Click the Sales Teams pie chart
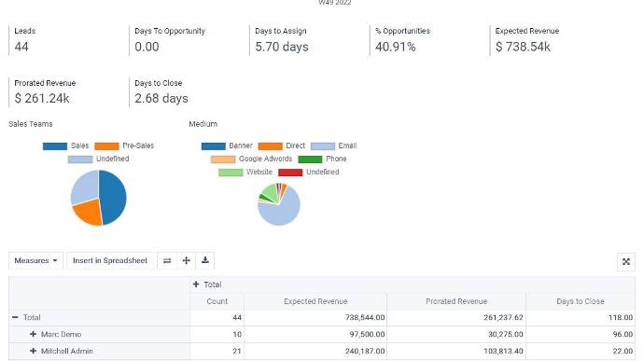 (x=99, y=198)
